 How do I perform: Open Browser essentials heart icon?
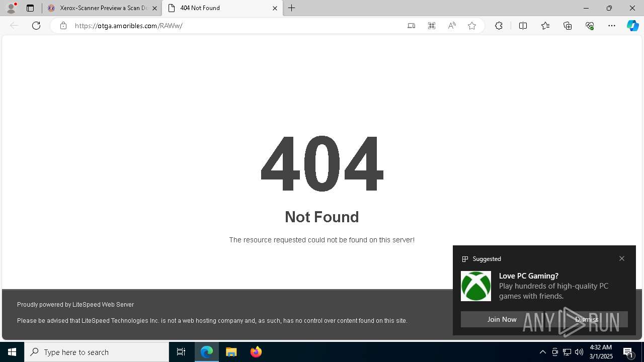[x=590, y=26]
